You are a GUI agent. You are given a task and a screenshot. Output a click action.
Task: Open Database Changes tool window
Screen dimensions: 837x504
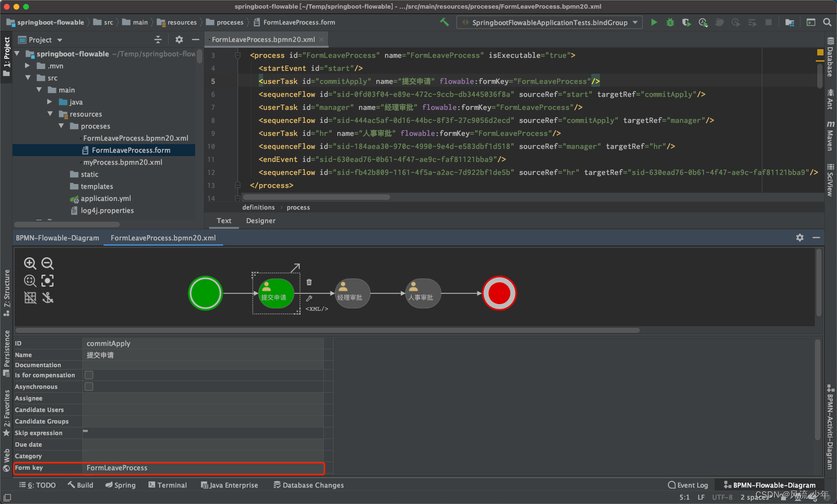click(x=308, y=485)
